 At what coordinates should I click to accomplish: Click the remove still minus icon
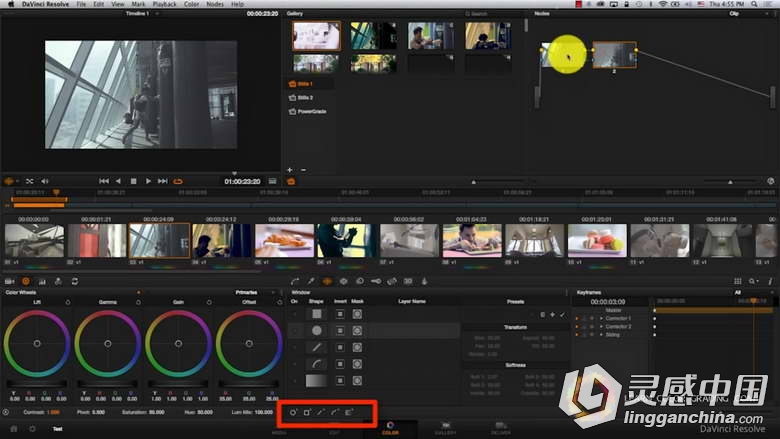(303, 170)
